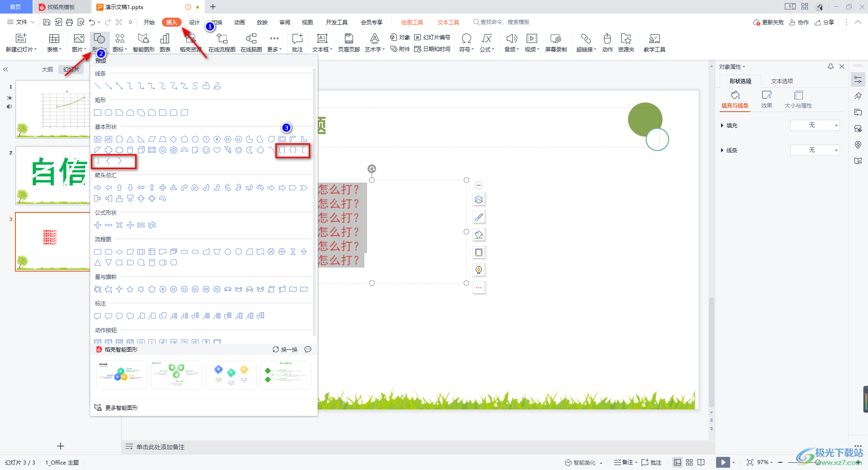Open the online flowchart tool

(222, 42)
